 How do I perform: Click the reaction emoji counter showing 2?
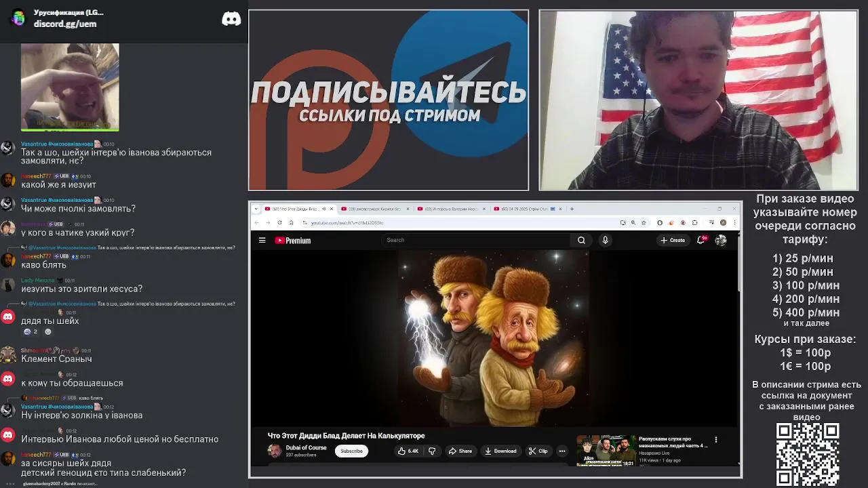pyautogui.click(x=31, y=331)
